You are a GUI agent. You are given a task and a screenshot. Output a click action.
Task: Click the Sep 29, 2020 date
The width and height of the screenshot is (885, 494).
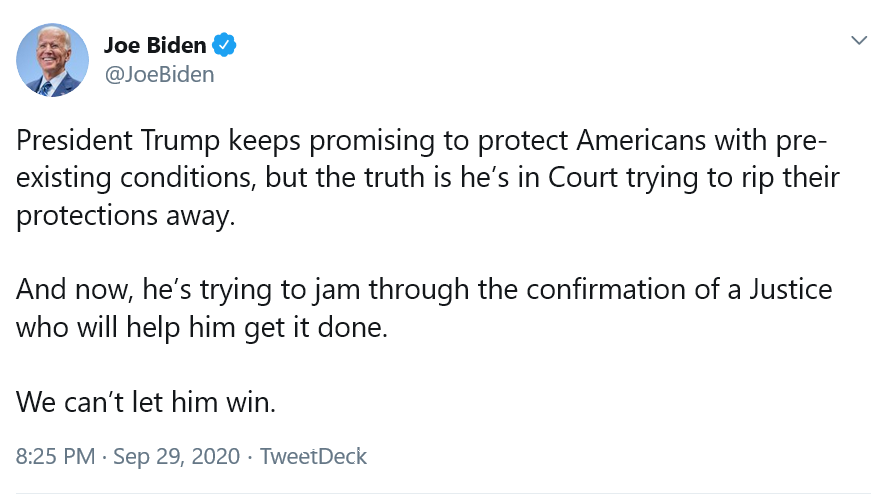tap(176, 457)
